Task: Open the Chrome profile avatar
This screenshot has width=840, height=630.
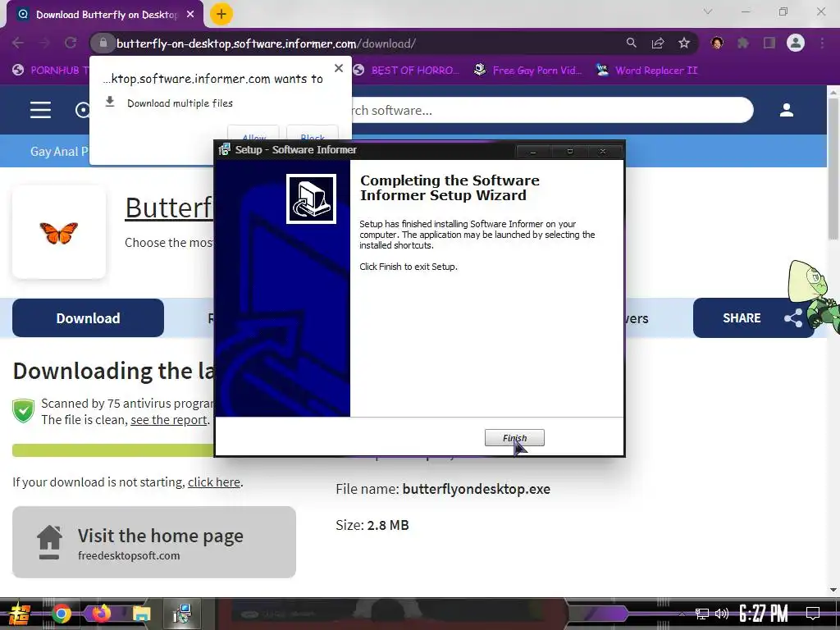Action: pos(796,43)
